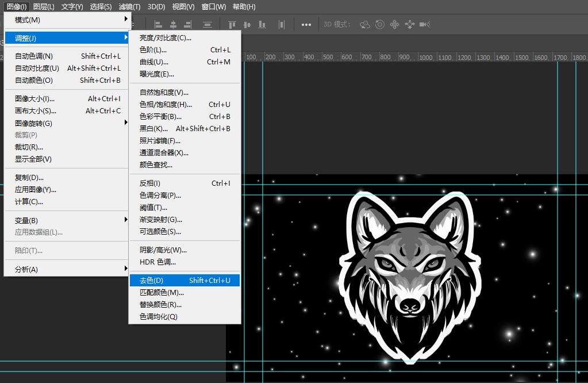Screen dimensions: 588x383
Task: Select 黑白(K)... adjustment
Action: pos(185,128)
